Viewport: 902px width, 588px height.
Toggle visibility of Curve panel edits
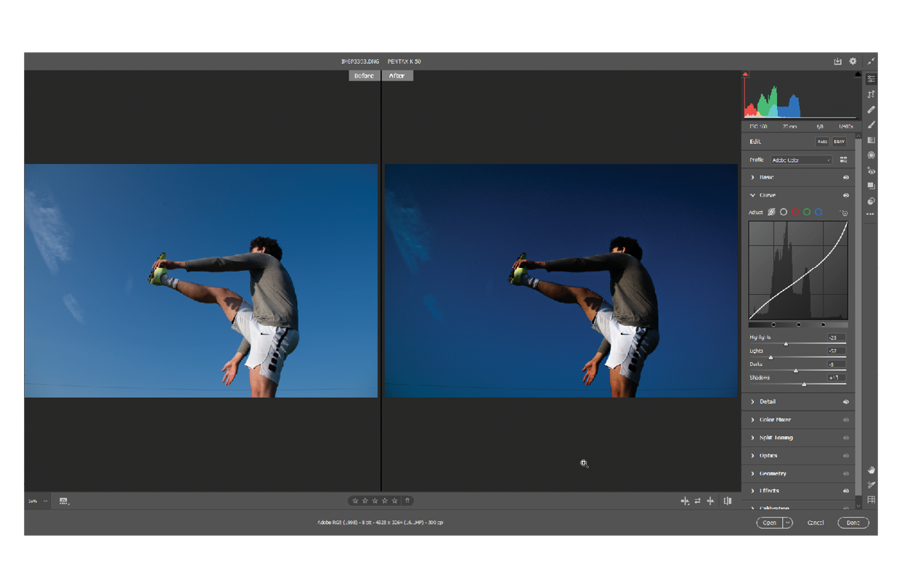click(x=846, y=195)
